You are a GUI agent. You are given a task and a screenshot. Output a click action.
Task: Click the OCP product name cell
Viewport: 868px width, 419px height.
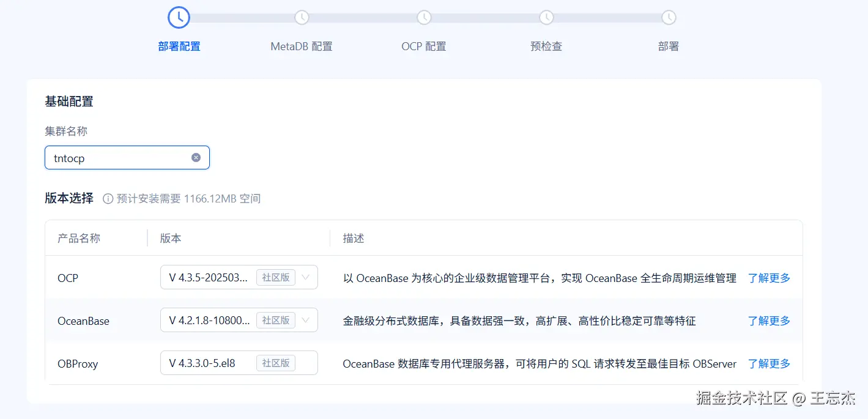coord(68,278)
